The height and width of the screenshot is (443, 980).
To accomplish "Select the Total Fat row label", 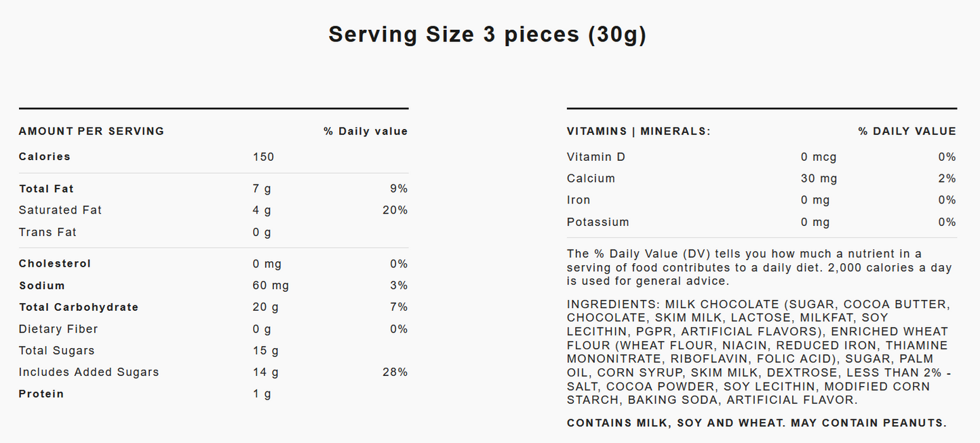I will 46,189.
